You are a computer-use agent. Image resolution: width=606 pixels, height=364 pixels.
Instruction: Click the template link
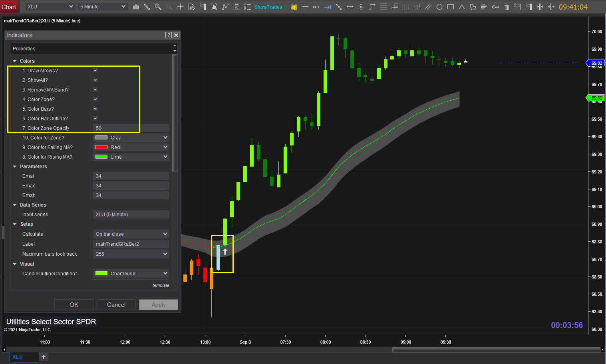point(161,285)
